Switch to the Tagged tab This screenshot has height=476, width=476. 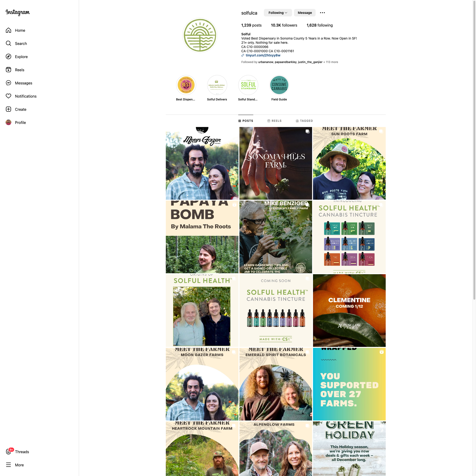[304, 121]
